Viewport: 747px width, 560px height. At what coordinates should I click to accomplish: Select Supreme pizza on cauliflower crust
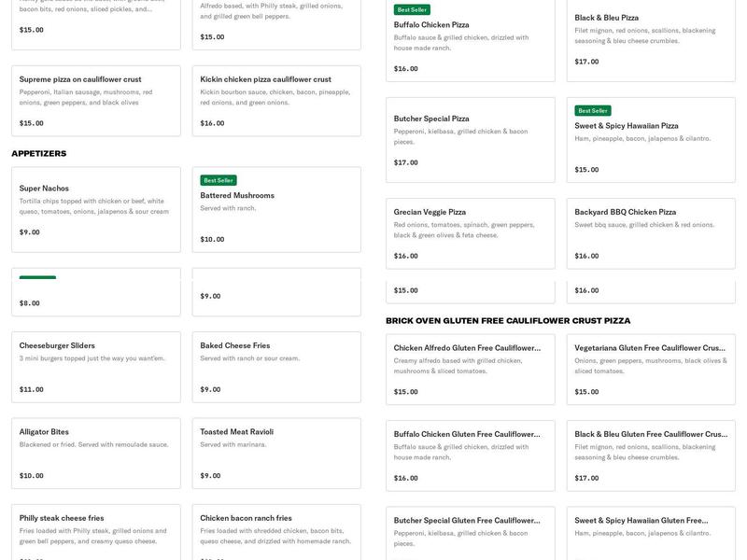(95, 100)
